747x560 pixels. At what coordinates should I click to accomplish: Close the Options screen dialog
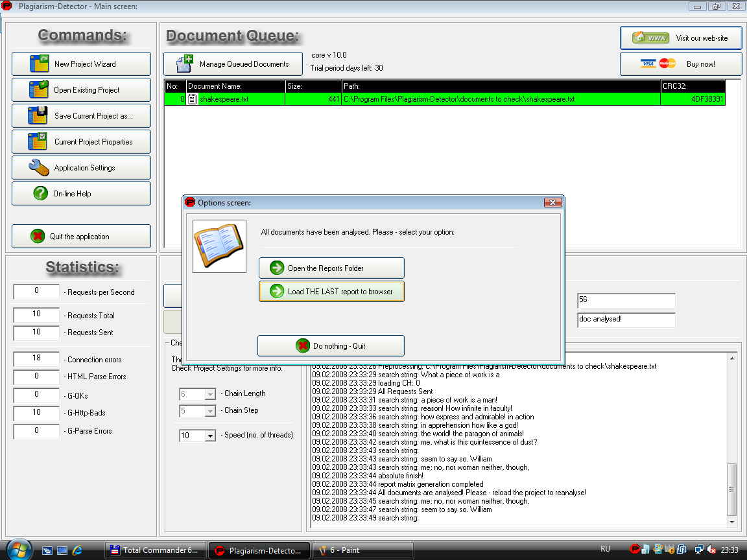[552, 203]
